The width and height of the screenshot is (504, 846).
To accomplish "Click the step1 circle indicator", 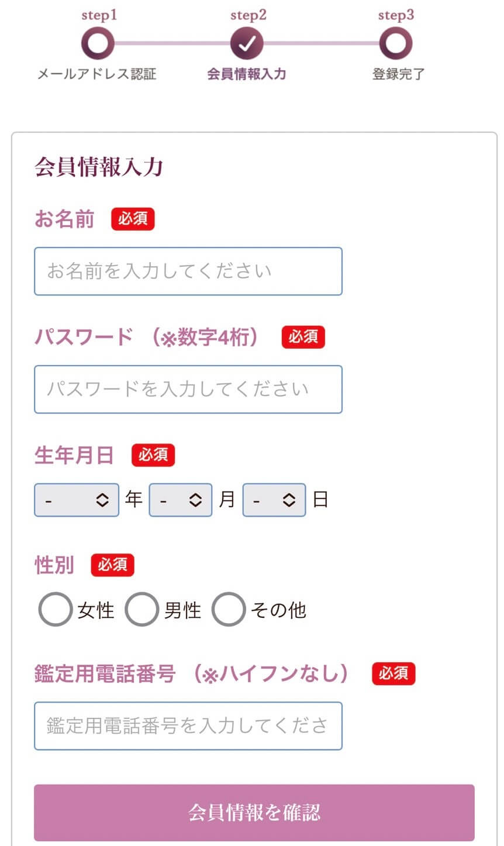I will click(x=98, y=44).
